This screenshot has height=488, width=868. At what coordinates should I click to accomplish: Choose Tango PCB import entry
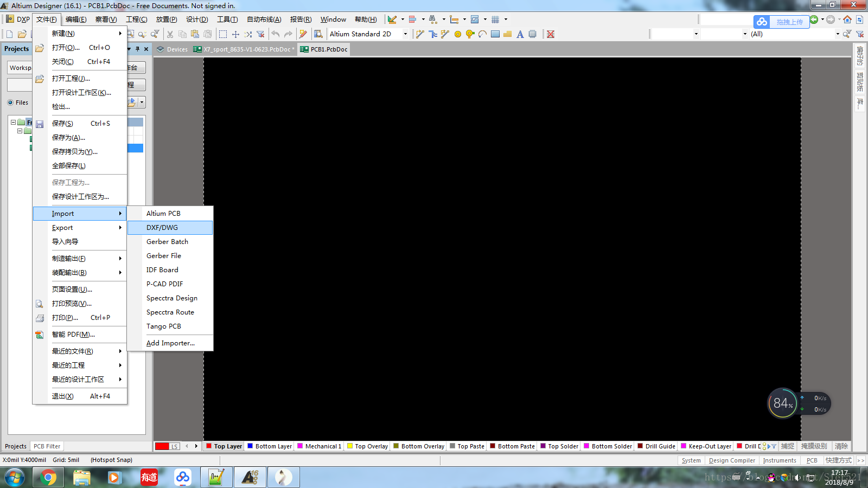coord(170,326)
